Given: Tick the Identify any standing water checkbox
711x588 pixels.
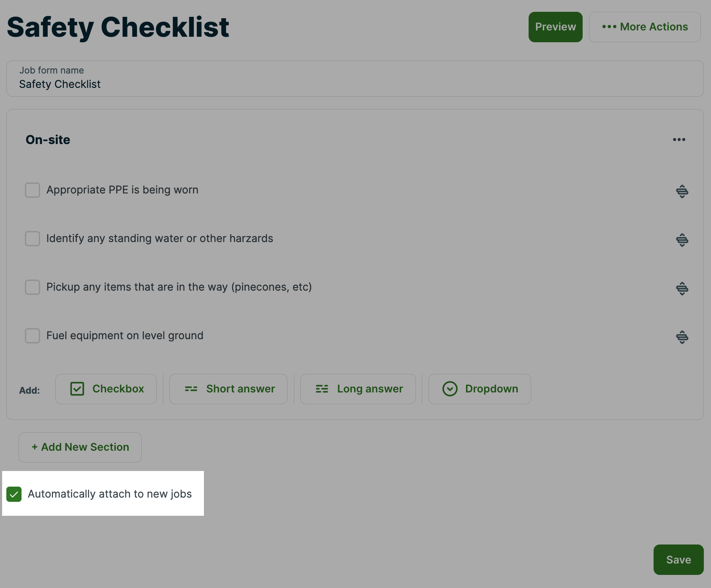Looking at the screenshot, I should point(33,239).
